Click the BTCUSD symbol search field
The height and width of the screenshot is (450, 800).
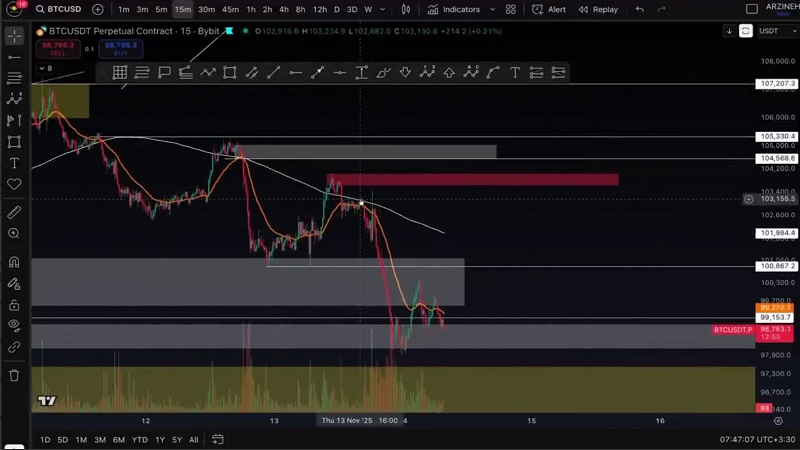coord(63,9)
